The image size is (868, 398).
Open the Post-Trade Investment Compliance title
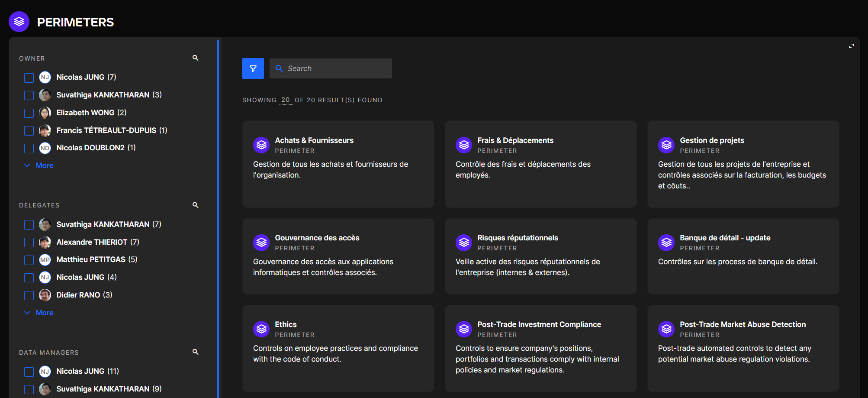[x=539, y=324]
